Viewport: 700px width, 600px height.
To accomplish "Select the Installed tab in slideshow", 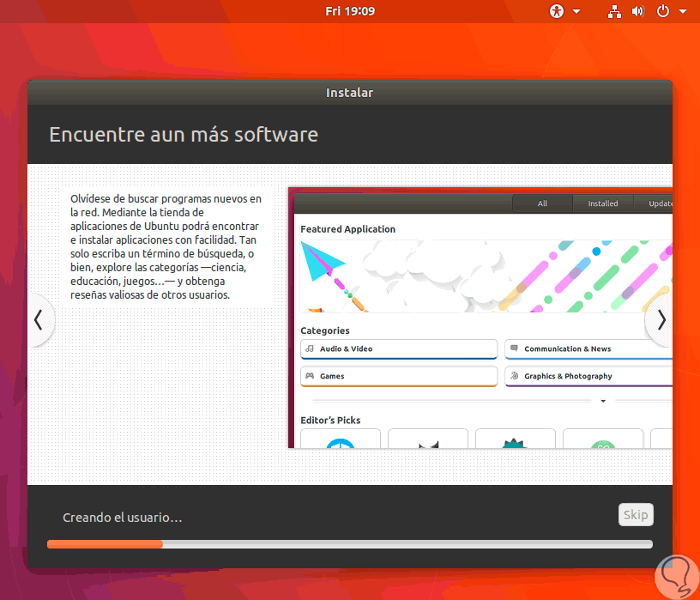I will (x=603, y=203).
